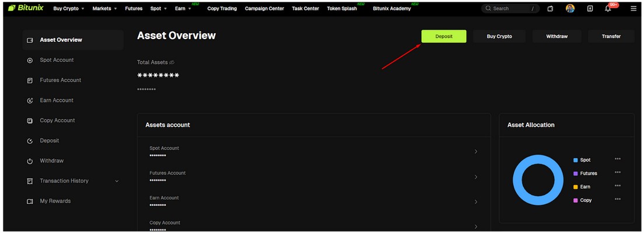The width and height of the screenshot is (644, 234).
Task: Select Futures Account in the sidebar
Action: [60, 80]
